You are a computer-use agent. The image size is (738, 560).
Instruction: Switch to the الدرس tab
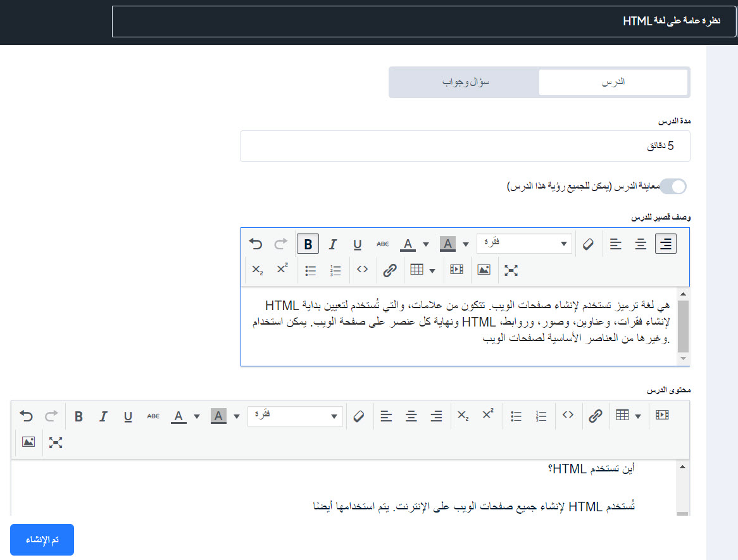pyautogui.click(x=613, y=82)
